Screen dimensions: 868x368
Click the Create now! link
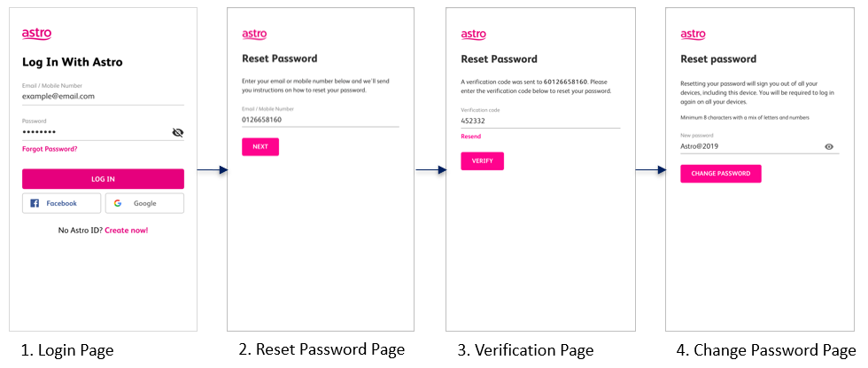point(126,230)
